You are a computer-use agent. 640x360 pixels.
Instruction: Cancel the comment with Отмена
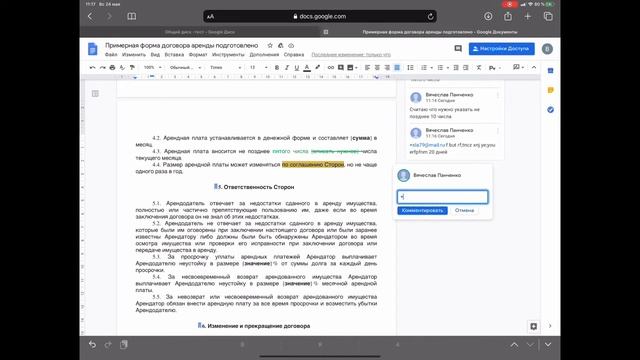pyautogui.click(x=464, y=210)
